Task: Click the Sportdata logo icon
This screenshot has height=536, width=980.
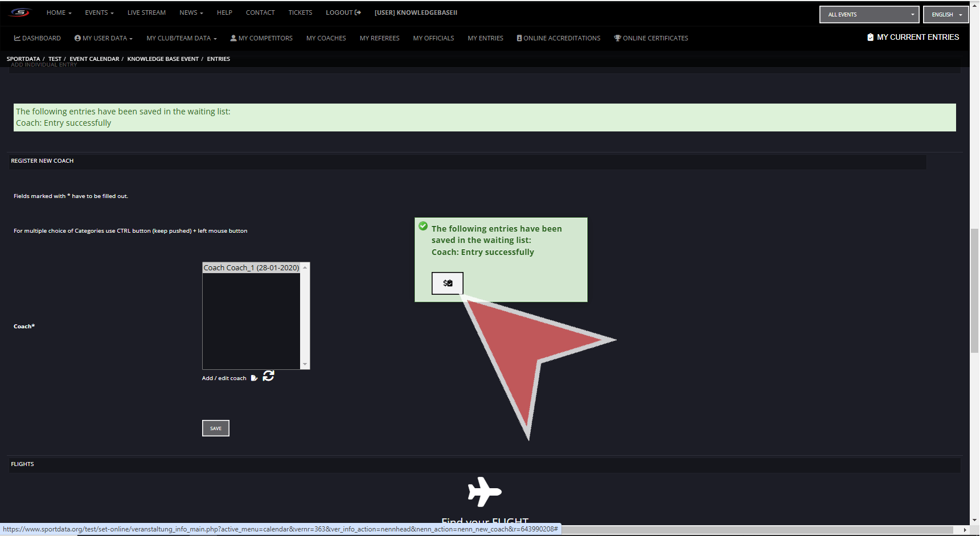Action: point(20,13)
